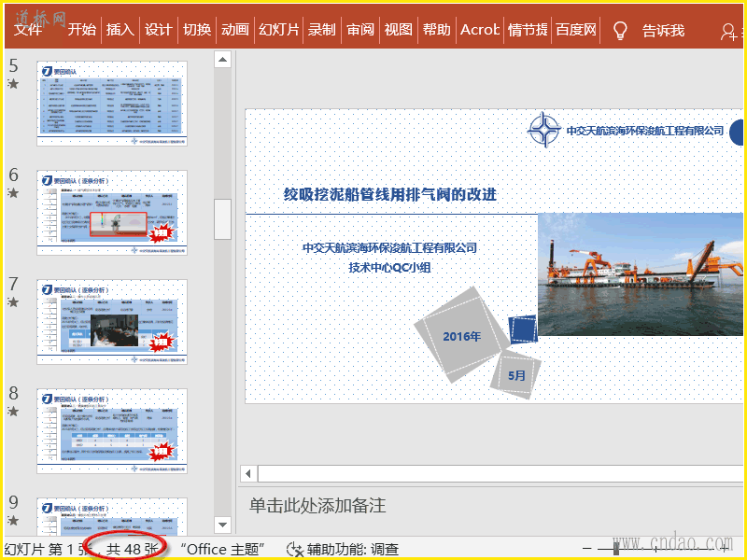This screenshot has height=560, width=747.
Task: Open the 切换 ribbon tab
Action: pos(197,30)
